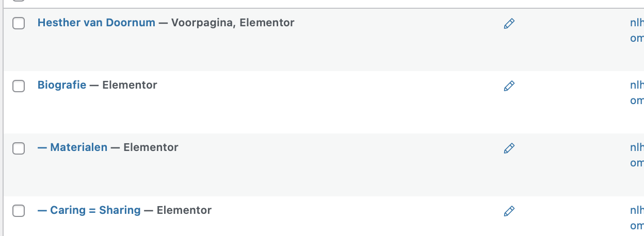Image resolution: width=644 pixels, height=236 pixels.
Task: Open the Hesther van Doornum page title
Action: [x=96, y=23]
